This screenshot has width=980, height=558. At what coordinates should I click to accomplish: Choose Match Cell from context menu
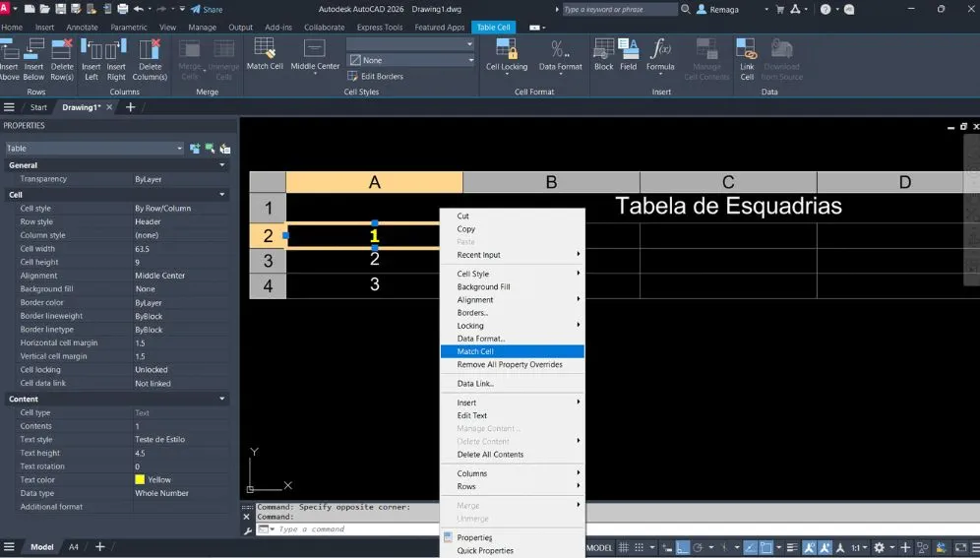coord(475,351)
